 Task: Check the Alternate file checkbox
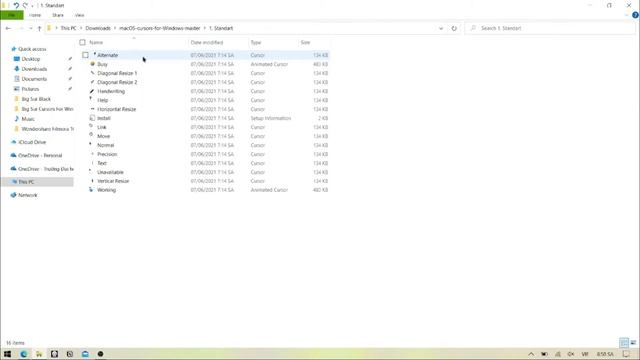[85, 55]
